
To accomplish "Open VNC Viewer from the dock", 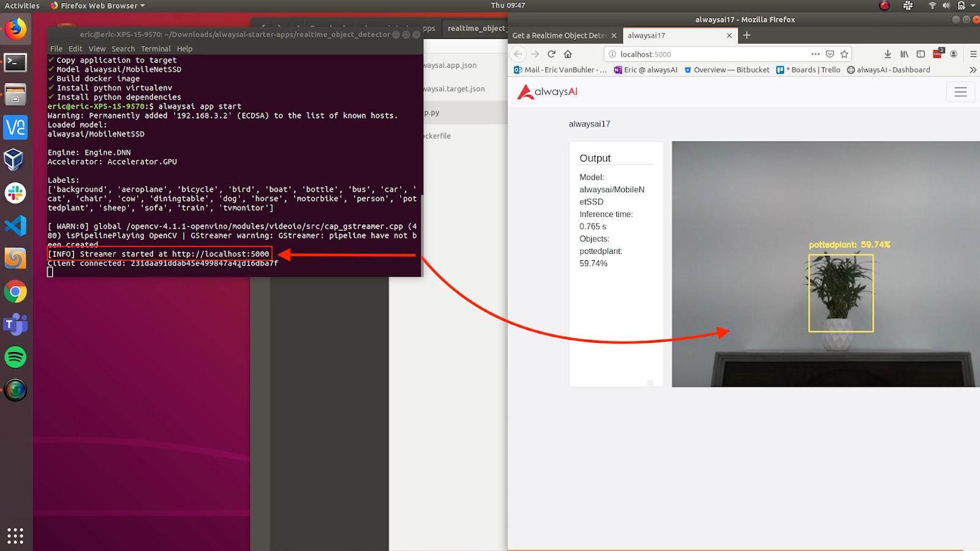I will 15,127.
